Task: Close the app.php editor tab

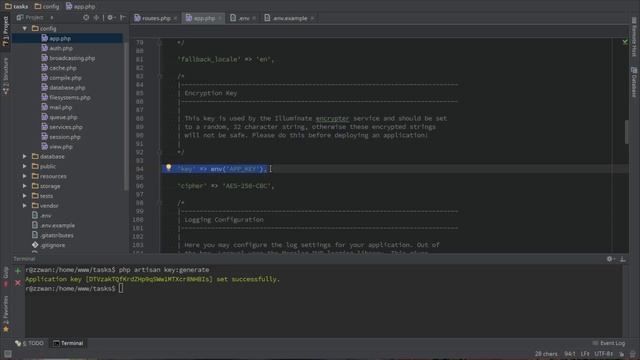Action: click(220, 18)
